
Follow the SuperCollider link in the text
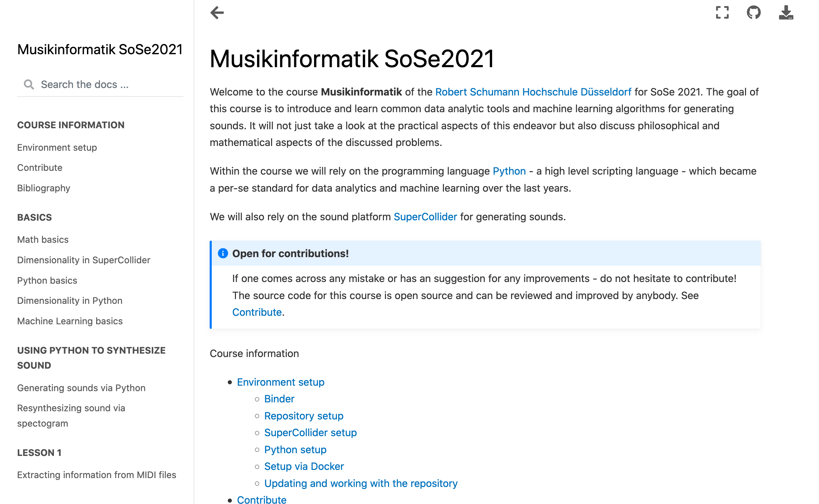tap(425, 217)
